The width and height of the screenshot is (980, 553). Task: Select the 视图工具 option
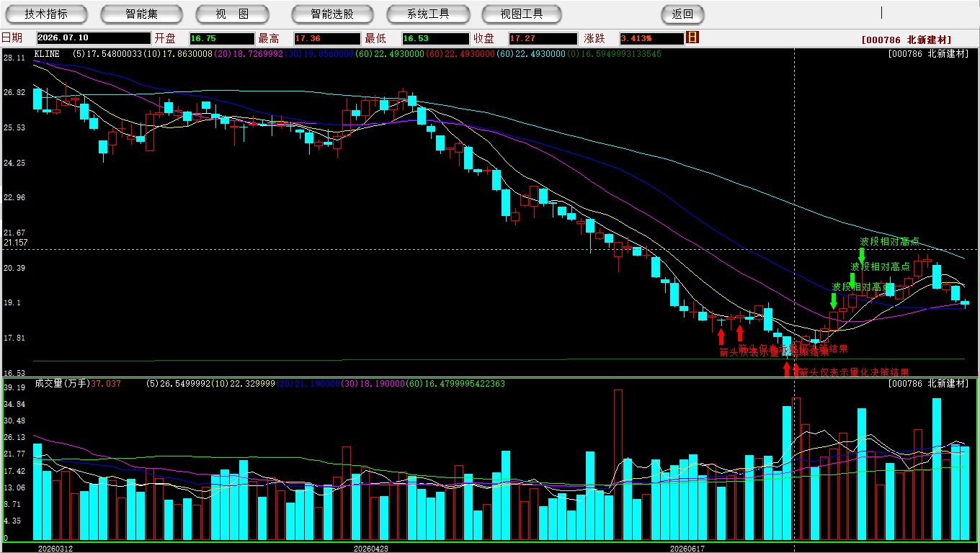click(x=522, y=14)
